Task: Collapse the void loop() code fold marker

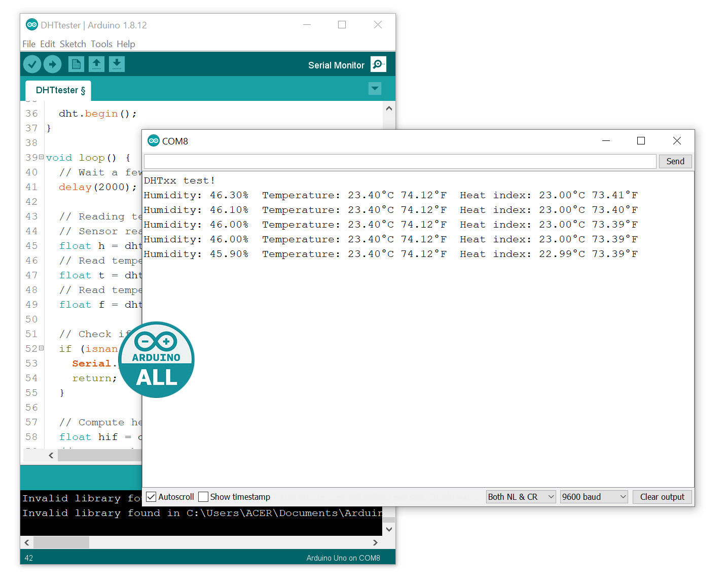Action: click(41, 157)
